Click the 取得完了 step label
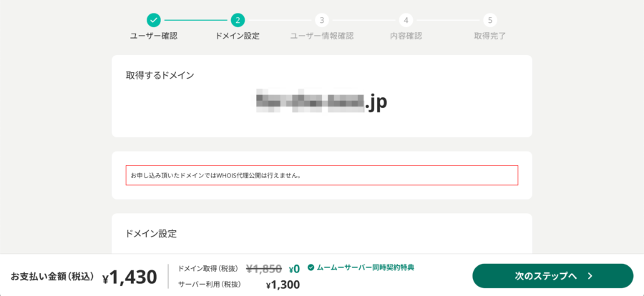The width and height of the screenshot is (644, 296). (x=489, y=36)
